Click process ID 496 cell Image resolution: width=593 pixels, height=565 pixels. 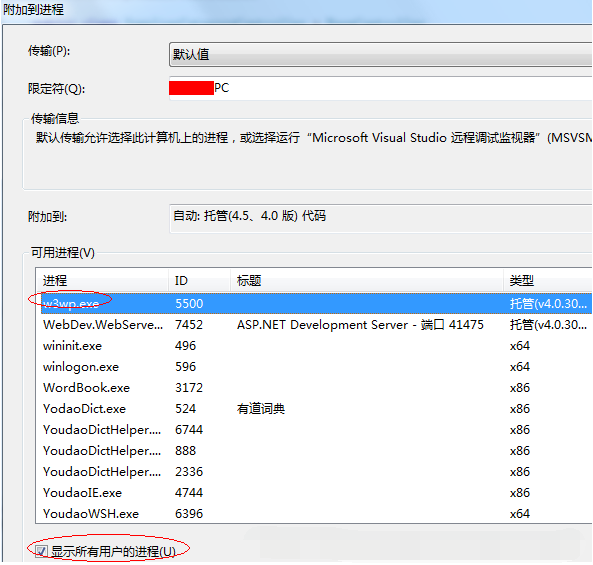click(x=185, y=346)
